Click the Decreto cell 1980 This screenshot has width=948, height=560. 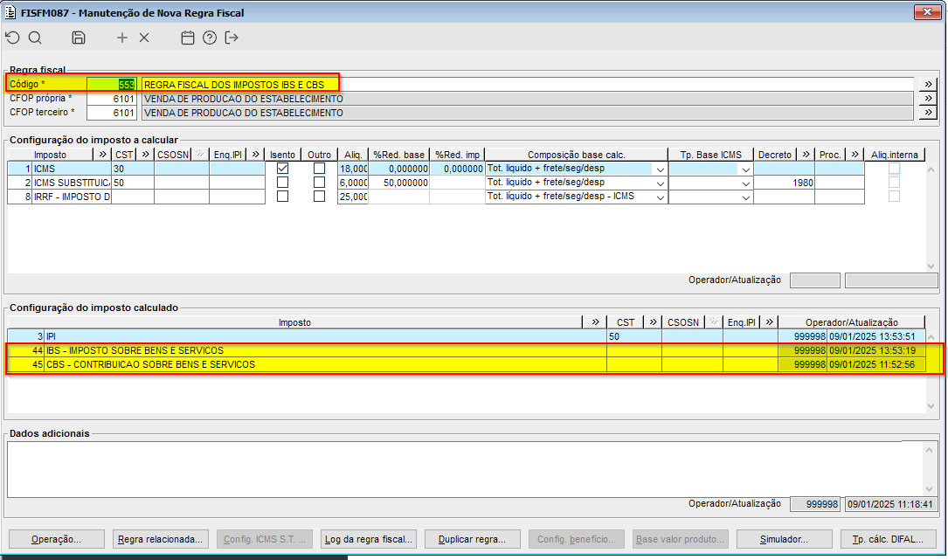point(784,183)
